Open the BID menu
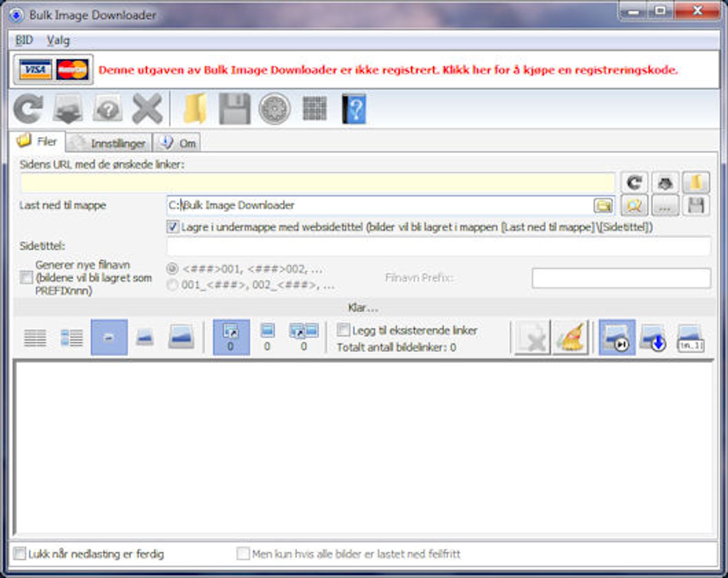 click(x=24, y=40)
